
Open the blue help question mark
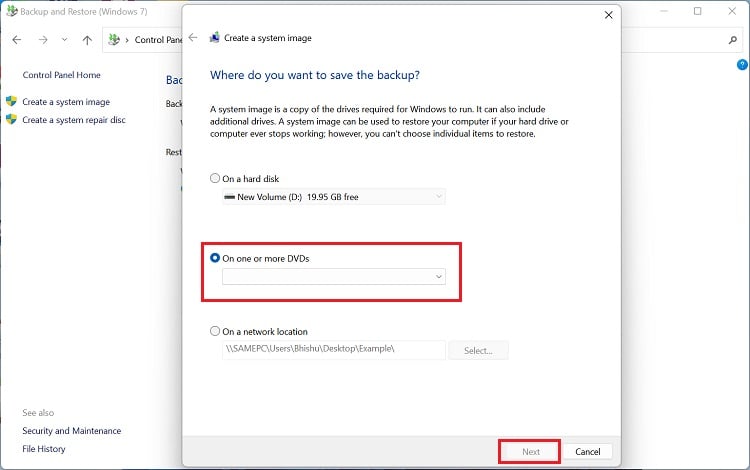point(742,64)
